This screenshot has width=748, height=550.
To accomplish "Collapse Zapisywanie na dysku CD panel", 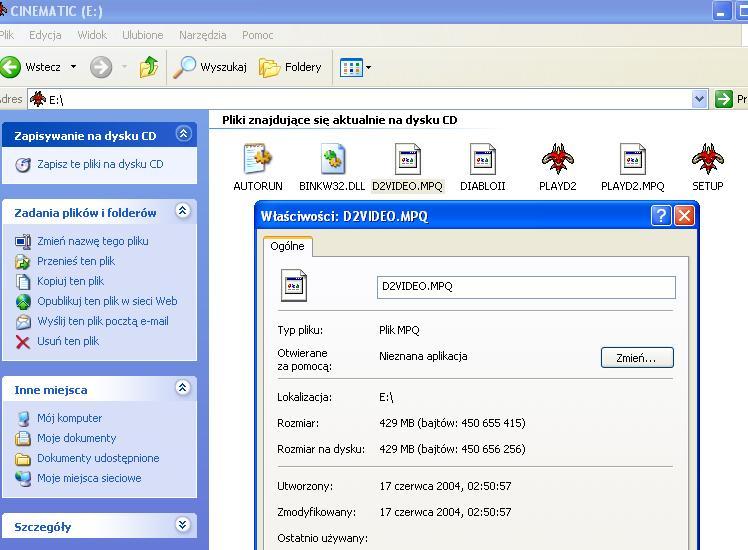I will [184, 134].
